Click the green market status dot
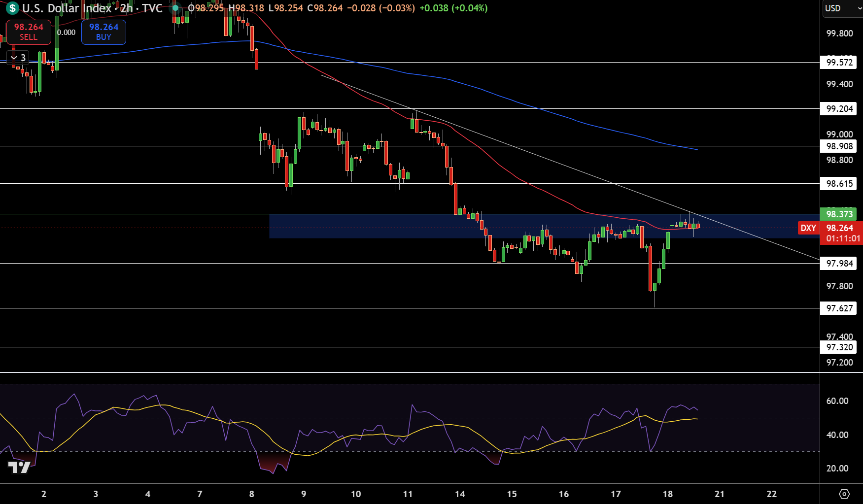 (x=175, y=8)
